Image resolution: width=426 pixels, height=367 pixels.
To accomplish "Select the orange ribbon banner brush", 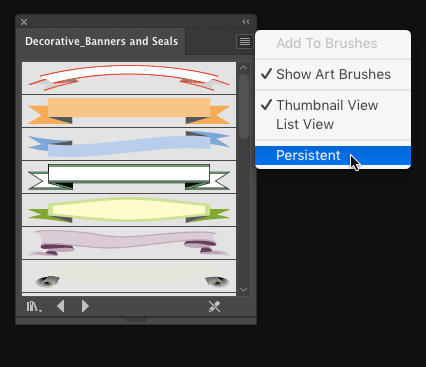I will tap(129, 111).
